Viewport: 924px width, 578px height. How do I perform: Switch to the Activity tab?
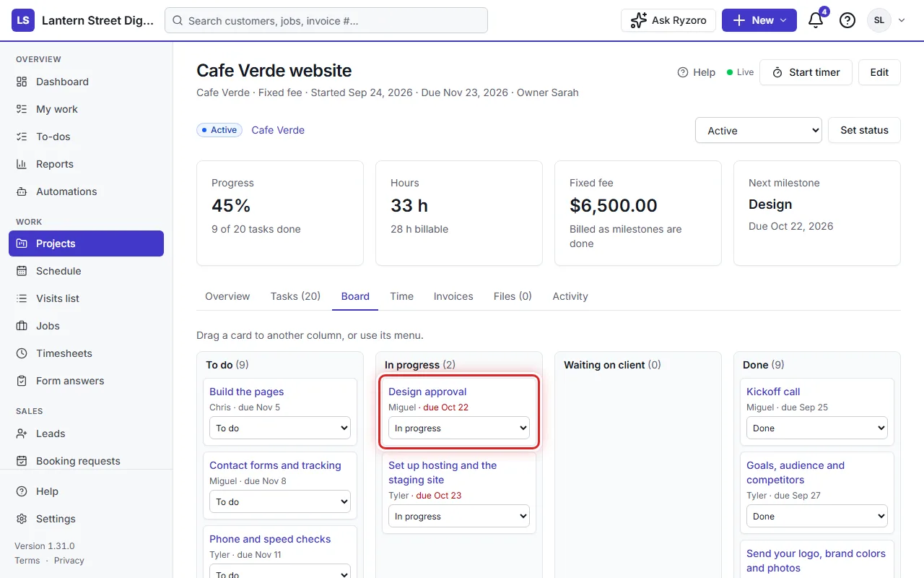570,296
